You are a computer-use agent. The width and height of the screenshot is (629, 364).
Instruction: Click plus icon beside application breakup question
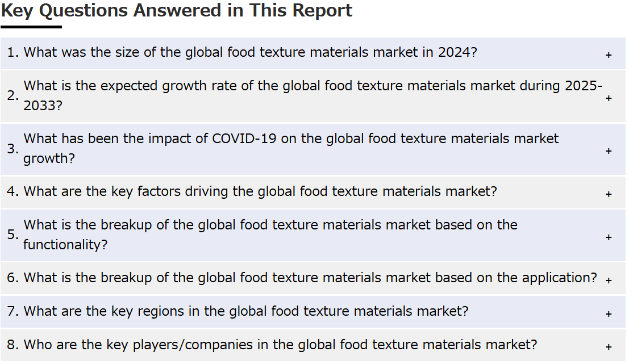pos(609,280)
